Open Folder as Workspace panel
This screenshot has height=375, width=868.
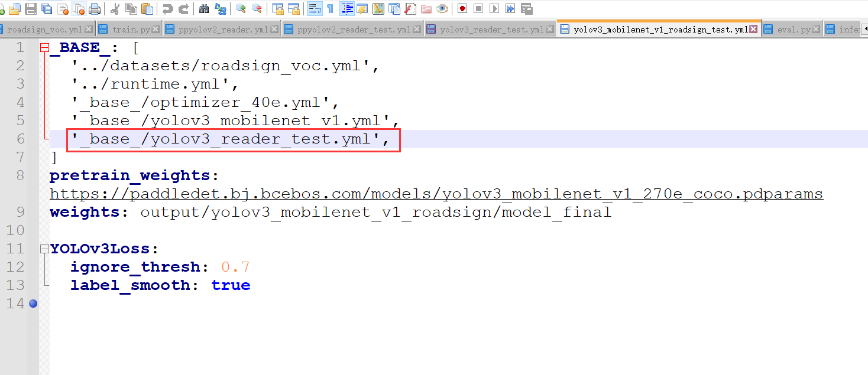click(426, 9)
